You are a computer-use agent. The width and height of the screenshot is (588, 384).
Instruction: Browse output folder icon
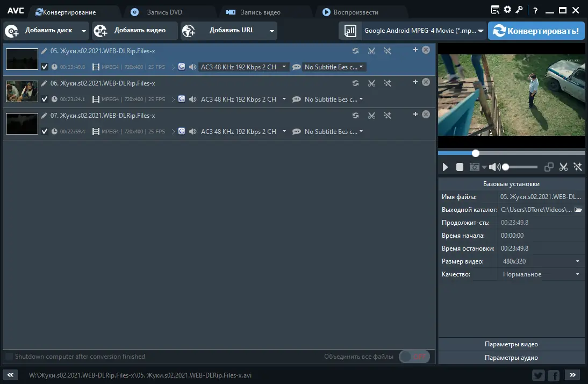(578, 209)
